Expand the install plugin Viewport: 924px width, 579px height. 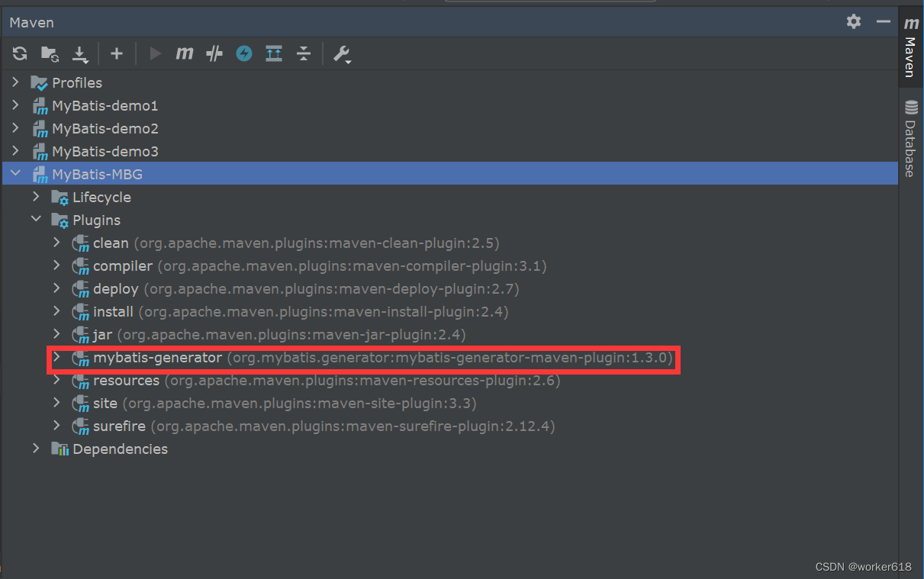coord(56,311)
